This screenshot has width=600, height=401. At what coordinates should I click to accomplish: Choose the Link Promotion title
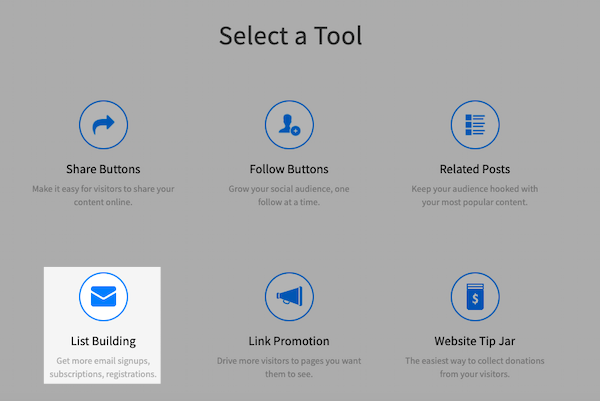point(289,341)
